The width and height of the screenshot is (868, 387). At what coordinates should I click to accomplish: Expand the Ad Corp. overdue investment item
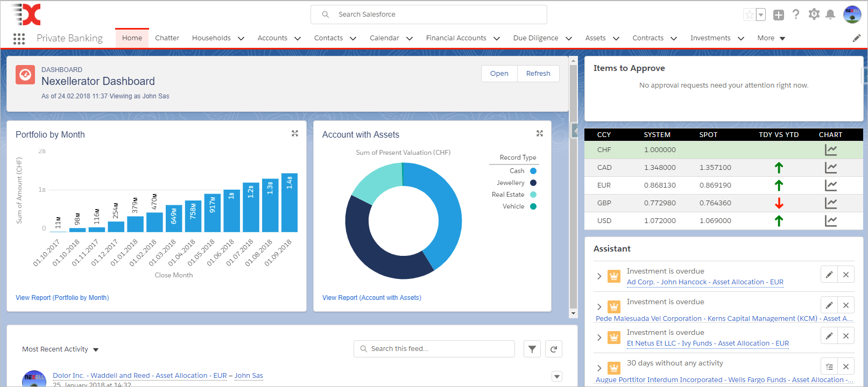coord(599,276)
